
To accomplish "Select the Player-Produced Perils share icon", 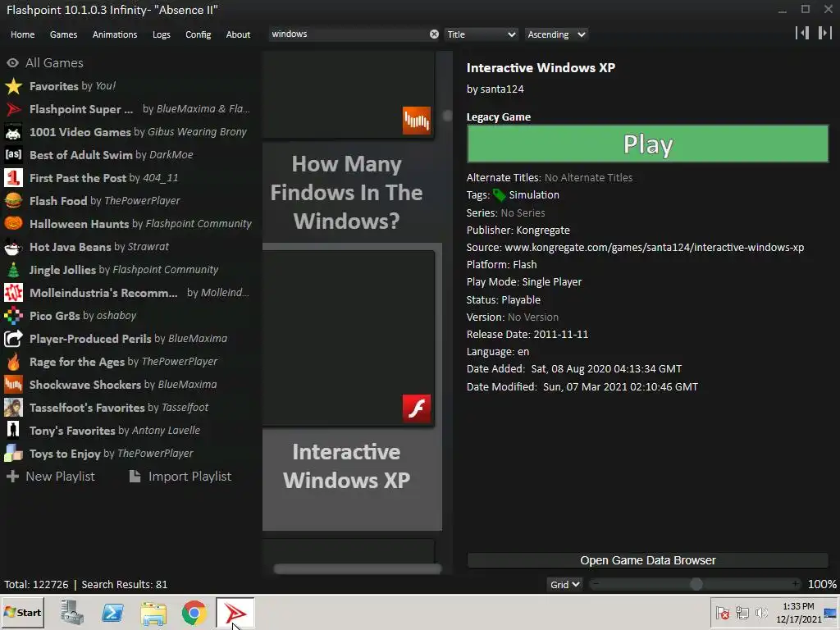I will [13, 339].
